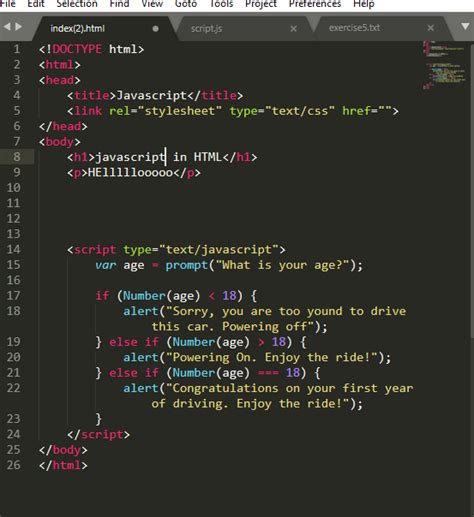Click "What is your age?" string

[283, 266]
